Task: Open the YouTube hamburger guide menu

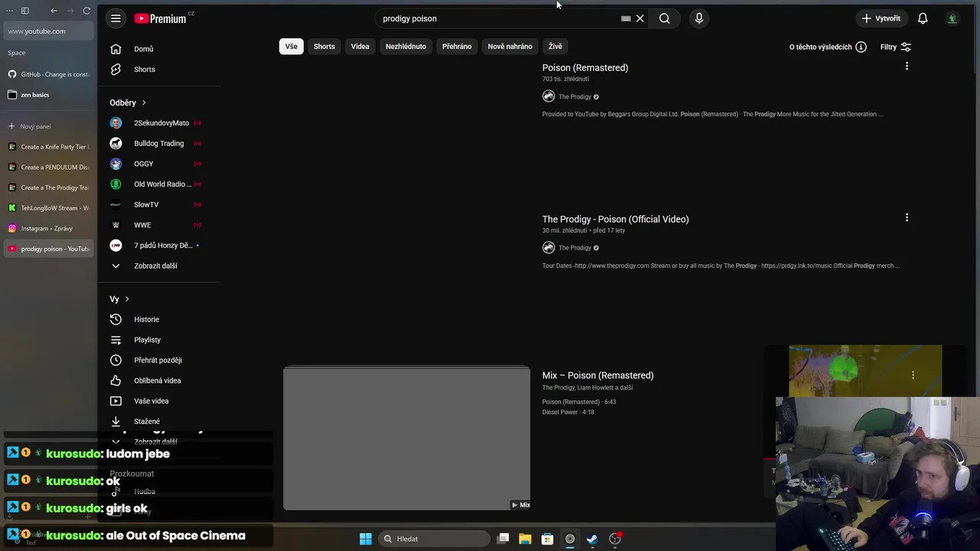Action: pyautogui.click(x=116, y=18)
